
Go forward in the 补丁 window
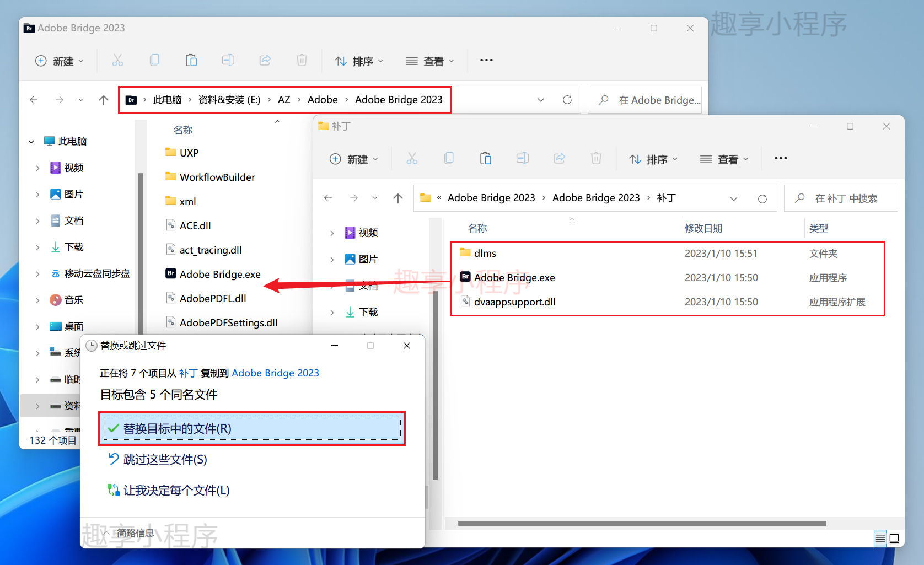354,198
